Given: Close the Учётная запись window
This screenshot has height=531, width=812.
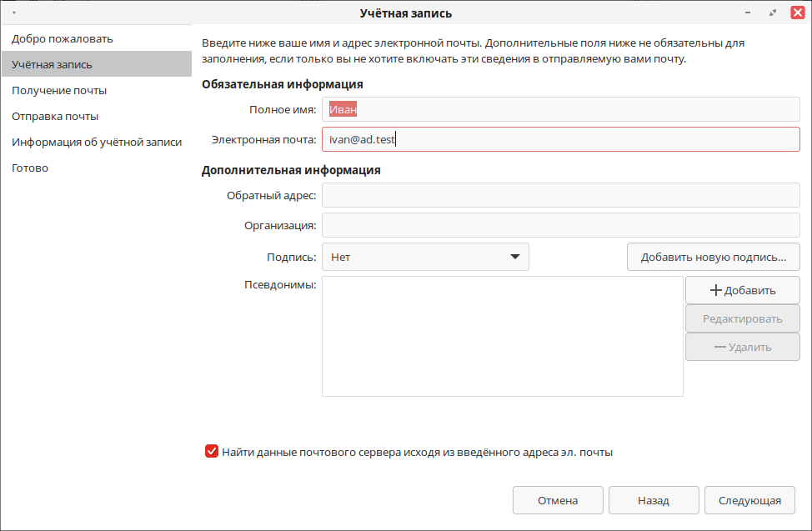Looking at the screenshot, I should pyautogui.click(x=798, y=13).
